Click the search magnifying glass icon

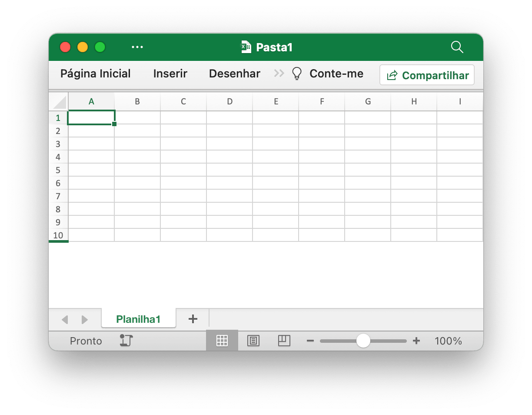click(x=457, y=47)
